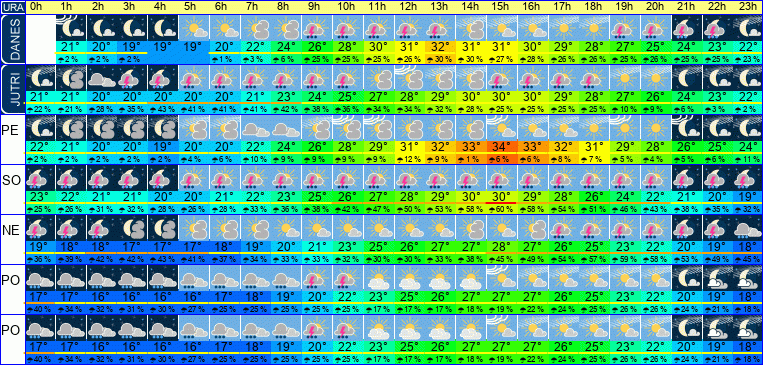Open the DANES day tab
Image resolution: width=763 pixels, height=365 pixels.
(x=13, y=39)
